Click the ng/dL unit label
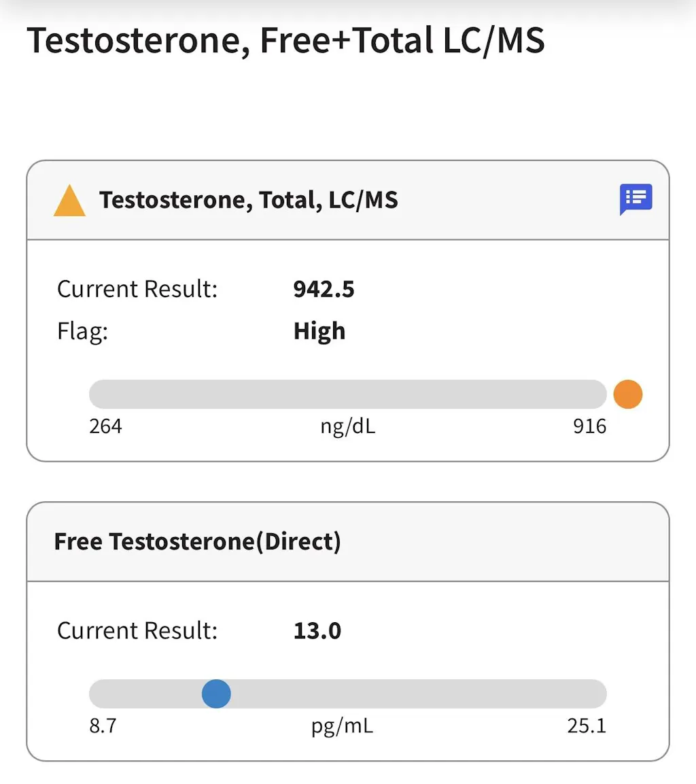Viewport: 696px width, 784px height. coord(347,427)
